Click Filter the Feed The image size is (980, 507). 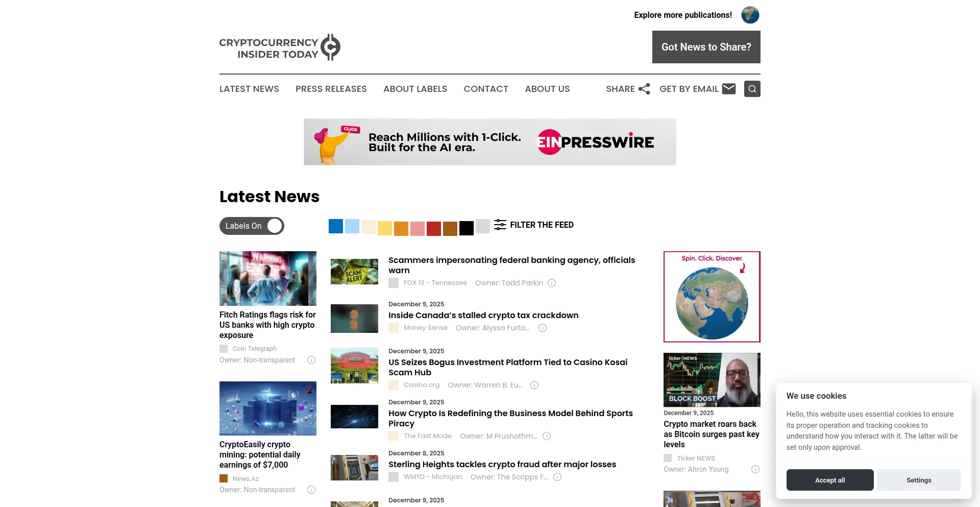[542, 225]
